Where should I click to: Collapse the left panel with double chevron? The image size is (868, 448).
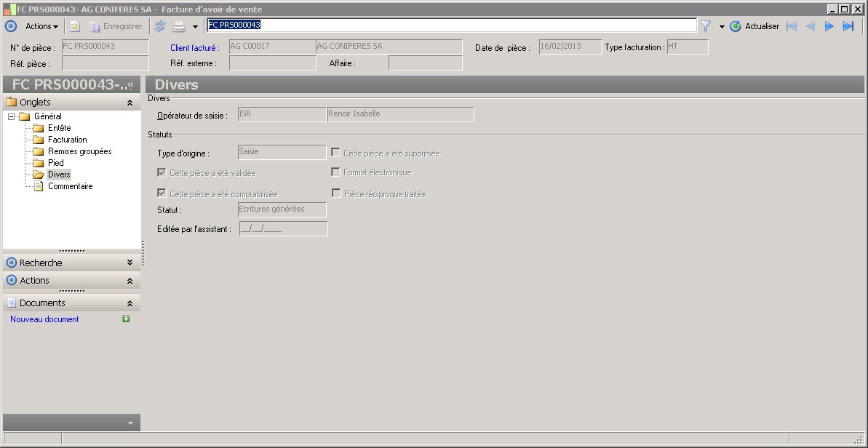pyautogui.click(x=131, y=84)
